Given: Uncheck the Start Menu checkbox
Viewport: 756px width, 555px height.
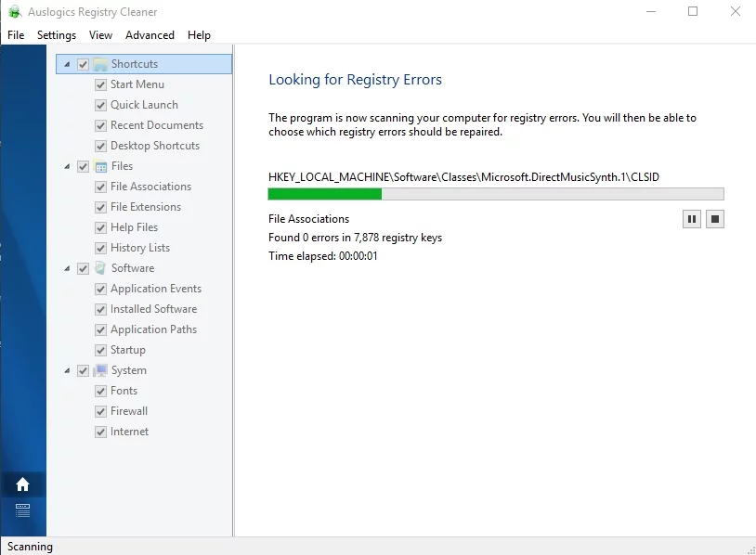Looking at the screenshot, I should 101,84.
